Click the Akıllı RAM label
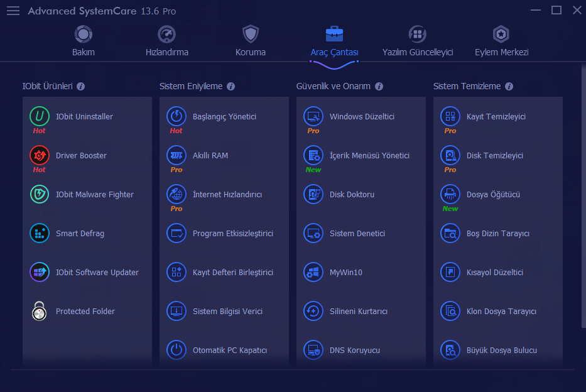586x392 pixels. pyautogui.click(x=210, y=155)
